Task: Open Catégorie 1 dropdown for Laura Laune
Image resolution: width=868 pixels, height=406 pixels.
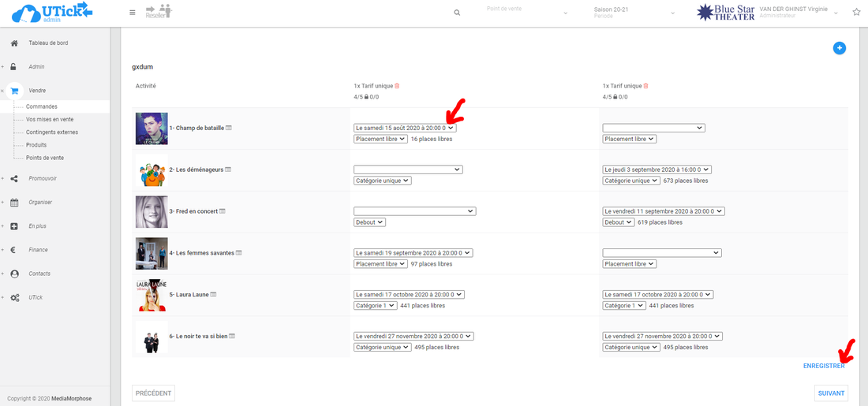Action: [x=375, y=306]
